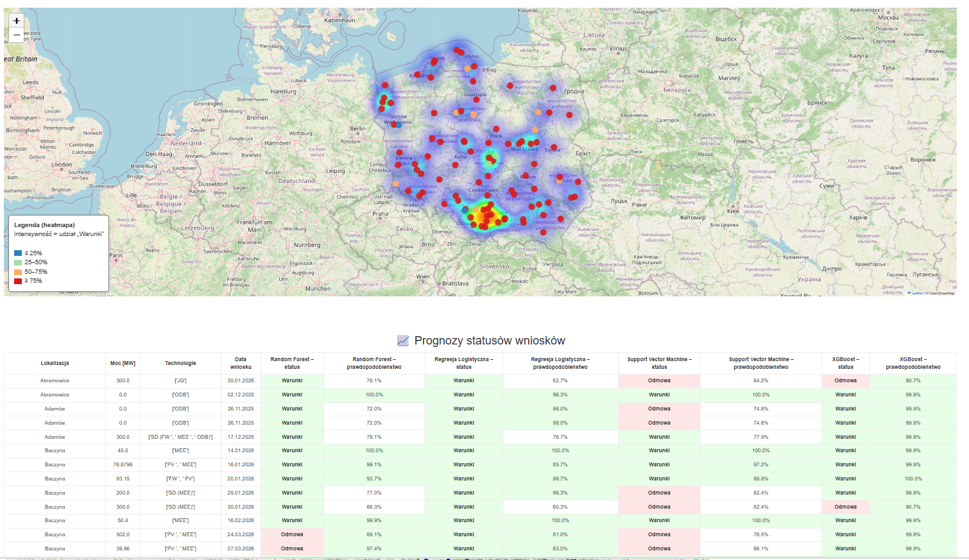Click the technology cell starting with SD (FW
Image resolution: width=969 pixels, height=560 pixels.
[180, 437]
